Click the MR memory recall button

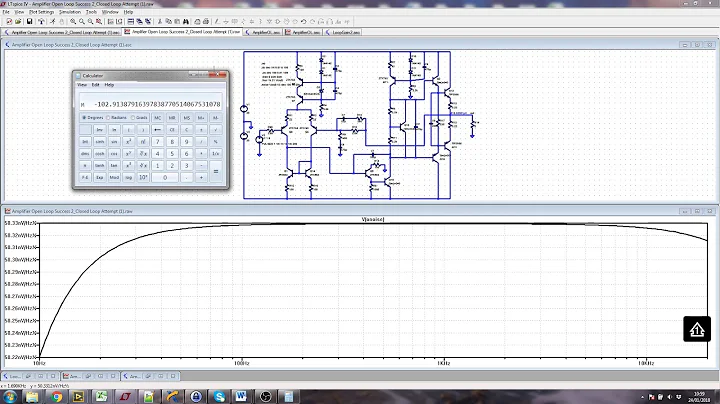click(x=172, y=118)
